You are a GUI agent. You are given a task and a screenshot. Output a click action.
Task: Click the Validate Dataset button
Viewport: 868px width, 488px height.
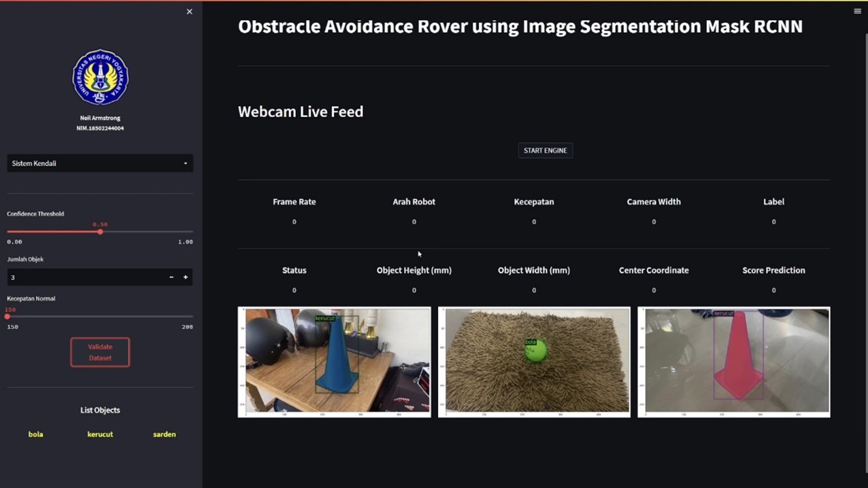coord(100,352)
